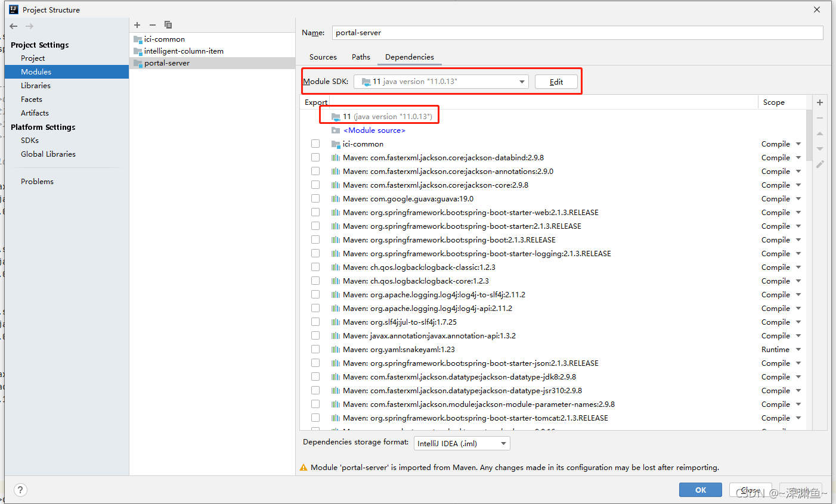Select the javax.annotation-api:1.3.2 dependency row
This screenshot has width=836, height=504.
(x=553, y=336)
